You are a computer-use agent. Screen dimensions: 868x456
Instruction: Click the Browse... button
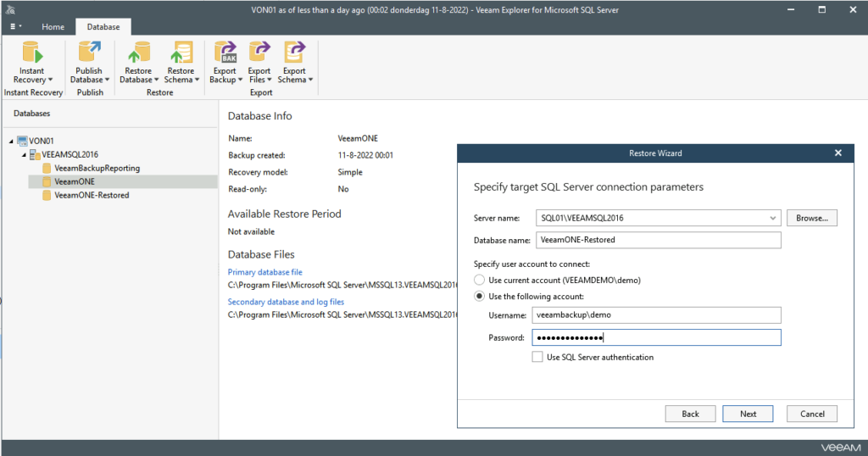click(x=812, y=218)
